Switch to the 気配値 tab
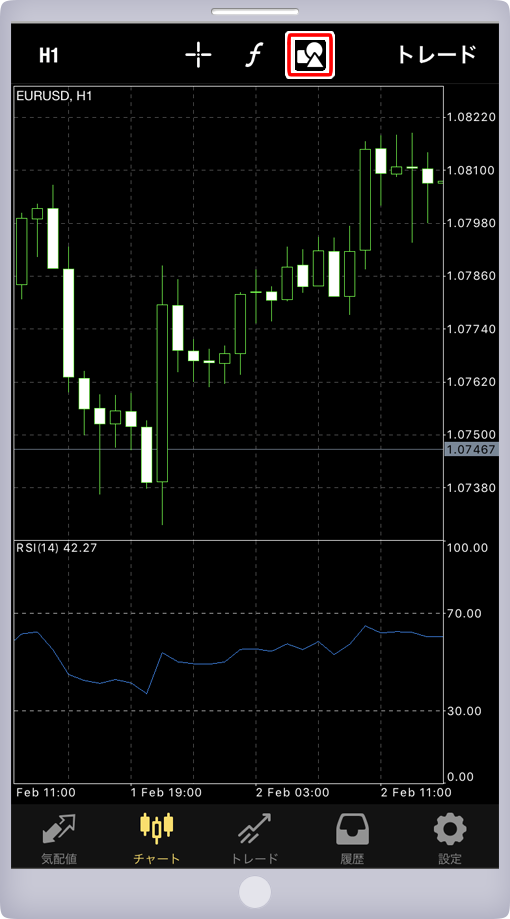Viewport: 510px width, 919px height. tap(59, 838)
